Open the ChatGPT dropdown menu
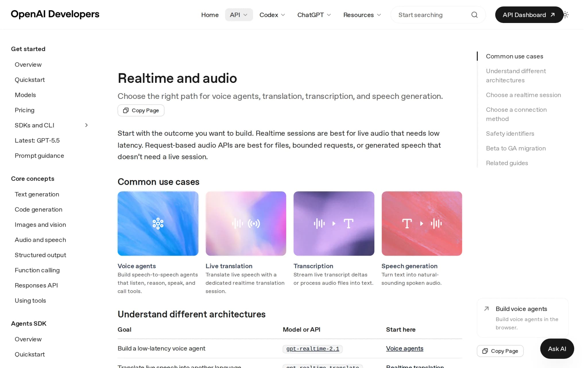Screen dimensions: 588x368 [314, 15]
